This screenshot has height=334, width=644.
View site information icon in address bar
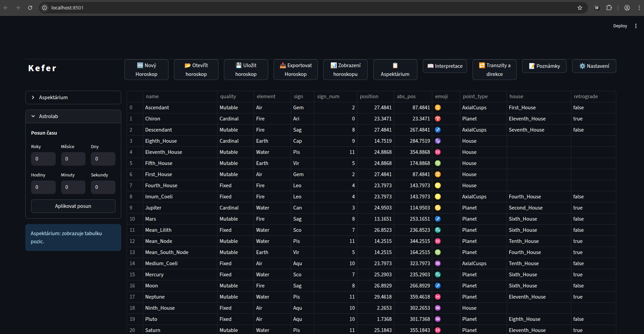(x=45, y=8)
